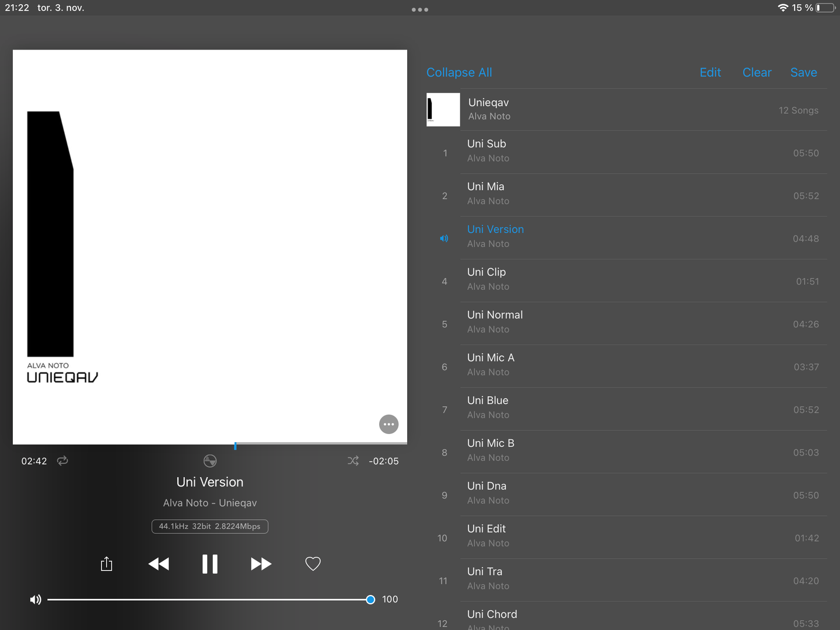This screenshot has height=630, width=840.
Task: Play track Uni Mic A
Action: (x=626, y=366)
